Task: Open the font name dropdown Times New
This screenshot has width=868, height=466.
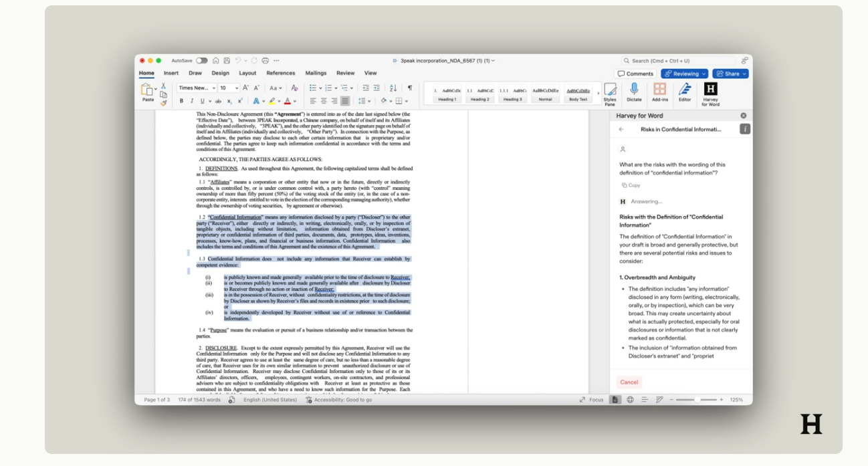Action: pos(197,88)
